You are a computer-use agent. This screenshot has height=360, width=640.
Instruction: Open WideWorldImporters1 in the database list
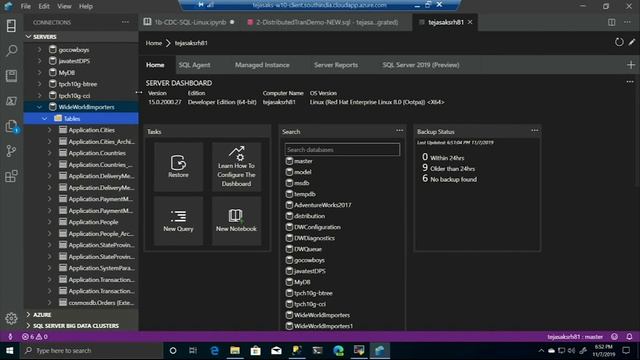323,326
